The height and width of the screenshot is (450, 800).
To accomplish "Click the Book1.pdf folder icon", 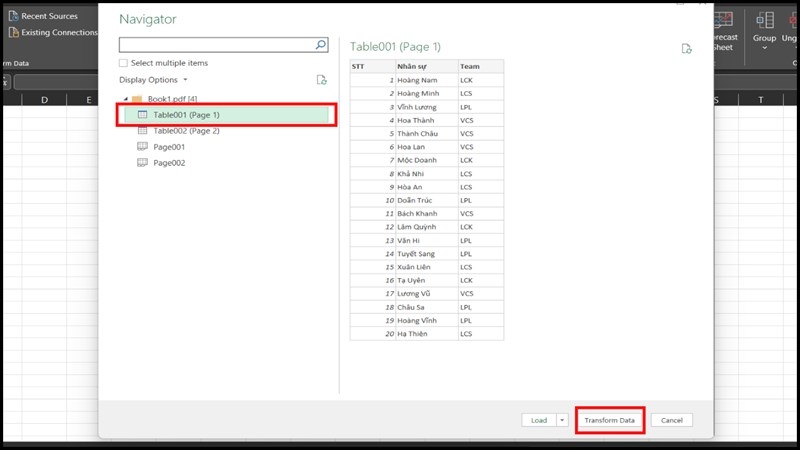I will (137, 99).
